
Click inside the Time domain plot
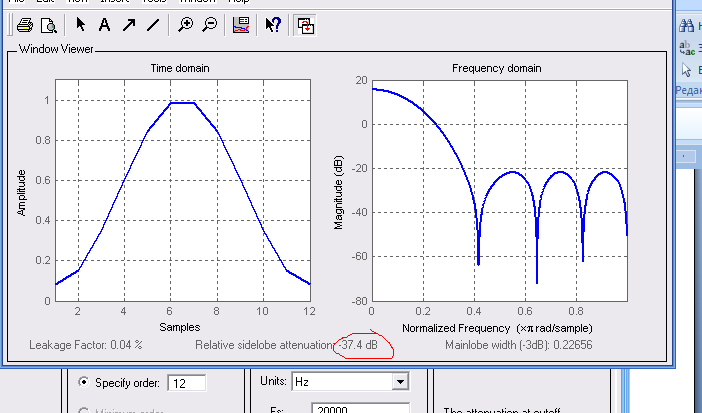[x=183, y=190]
